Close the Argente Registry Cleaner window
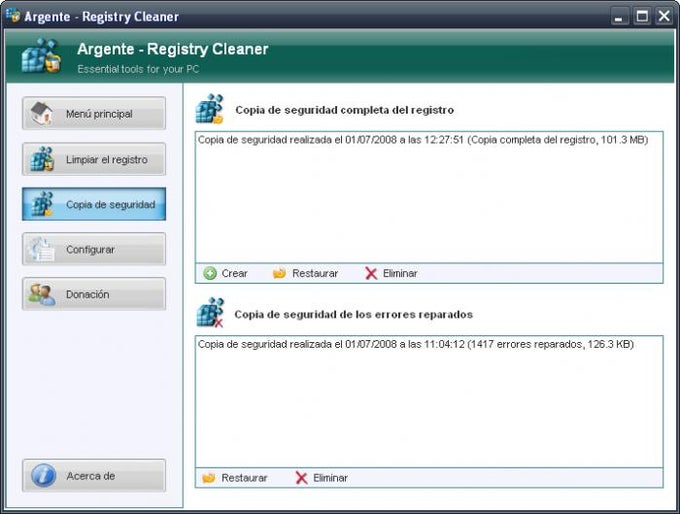The image size is (680, 514). (x=664, y=16)
